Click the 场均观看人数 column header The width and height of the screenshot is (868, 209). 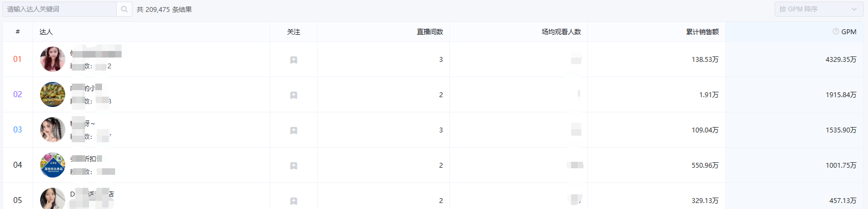(561, 32)
